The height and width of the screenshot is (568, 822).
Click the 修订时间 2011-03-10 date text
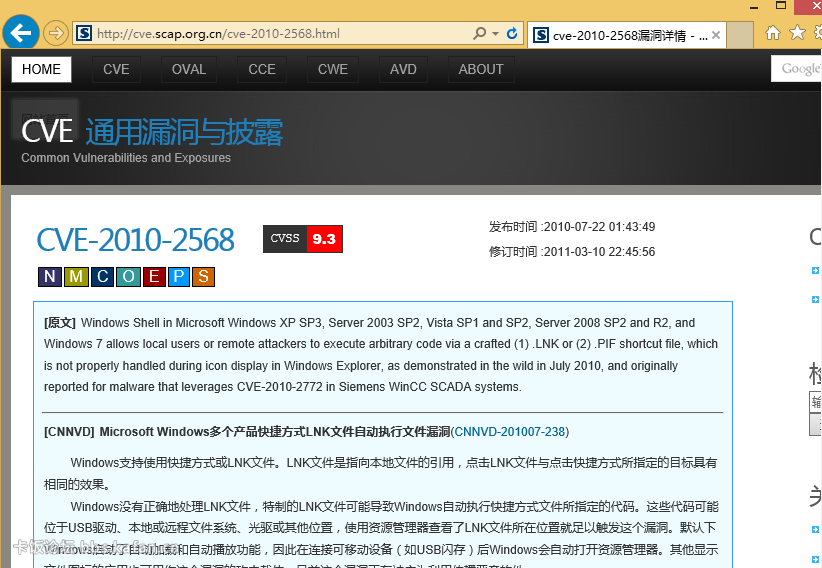pyautogui.click(x=572, y=252)
